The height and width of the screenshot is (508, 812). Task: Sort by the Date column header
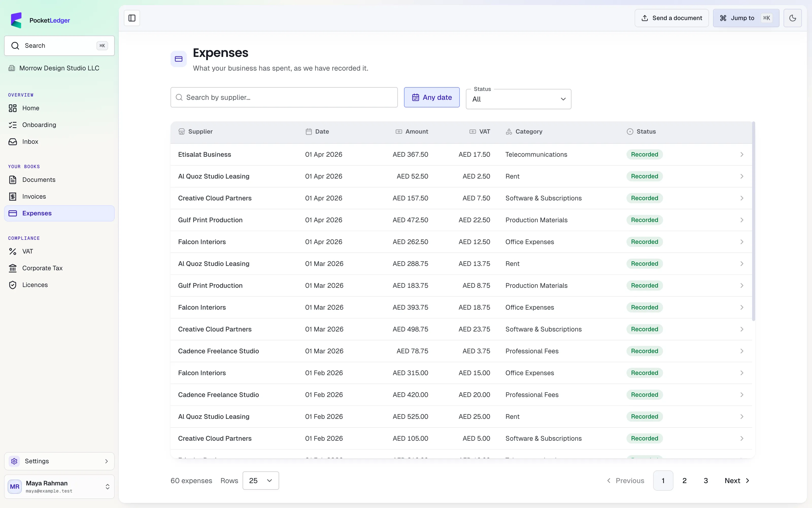317,132
